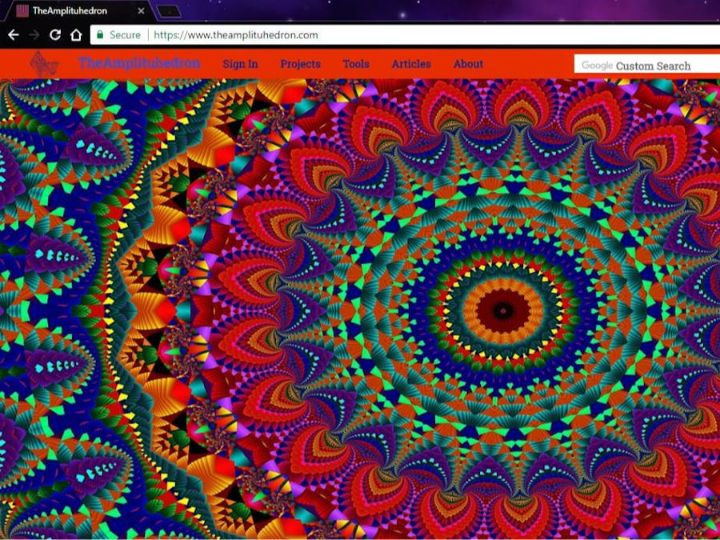The width and height of the screenshot is (720, 540).
Task: Go to the Articles section
Action: click(411, 64)
